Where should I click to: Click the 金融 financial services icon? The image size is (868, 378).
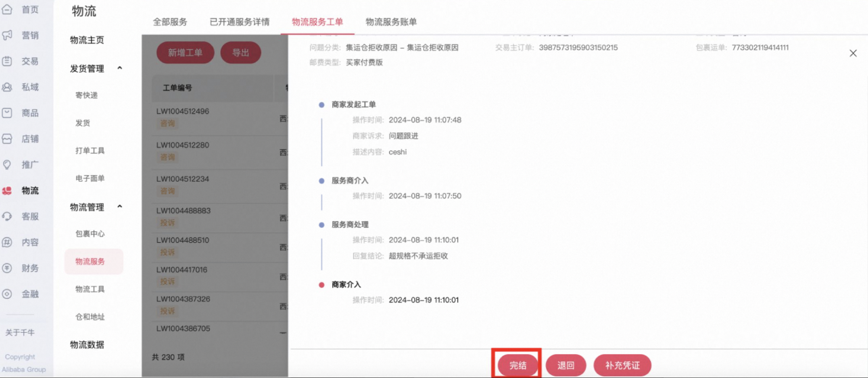click(x=7, y=294)
